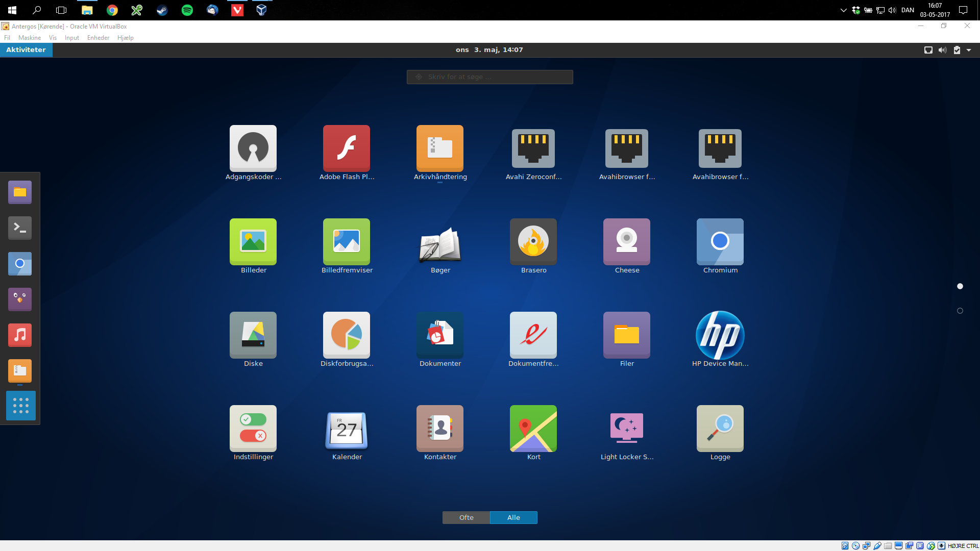Open terminal from the dock
Screen dimensions: 980x551
(x=20, y=228)
